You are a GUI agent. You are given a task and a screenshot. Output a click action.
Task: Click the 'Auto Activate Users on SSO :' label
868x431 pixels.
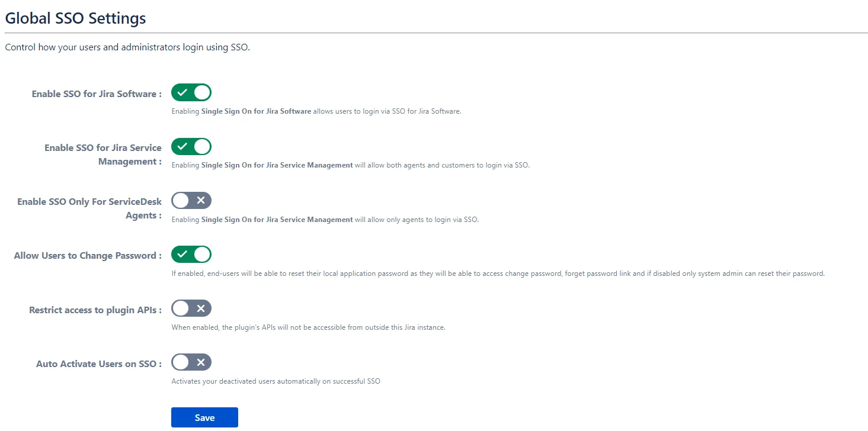99,364
